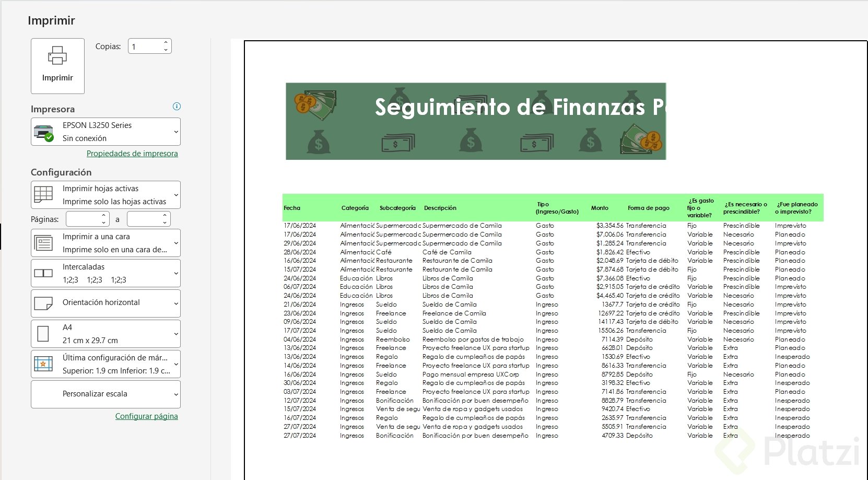Expand the Intercaladas collation dropdown

[105, 273]
